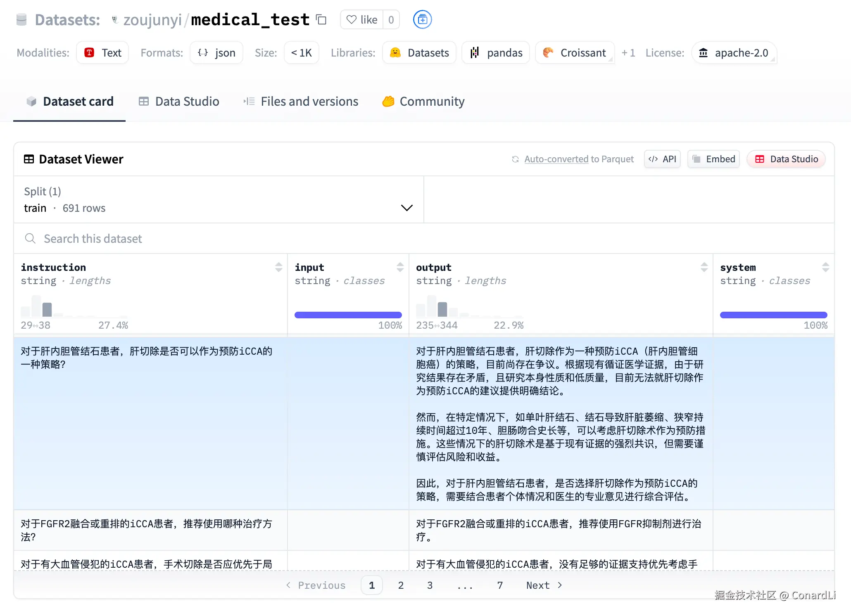The height and width of the screenshot is (616, 851).
Task: Go to Next page of results
Action: [x=544, y=585]
